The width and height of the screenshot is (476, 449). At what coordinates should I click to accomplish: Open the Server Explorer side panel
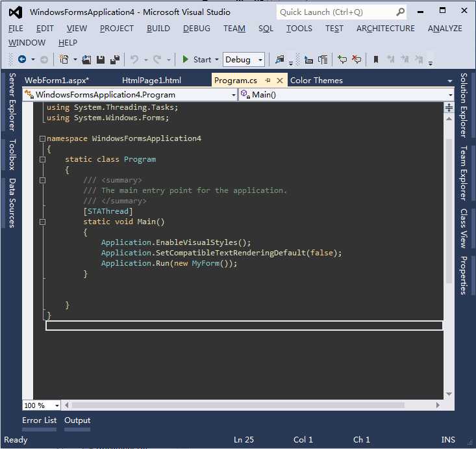(x=12, y=102)
